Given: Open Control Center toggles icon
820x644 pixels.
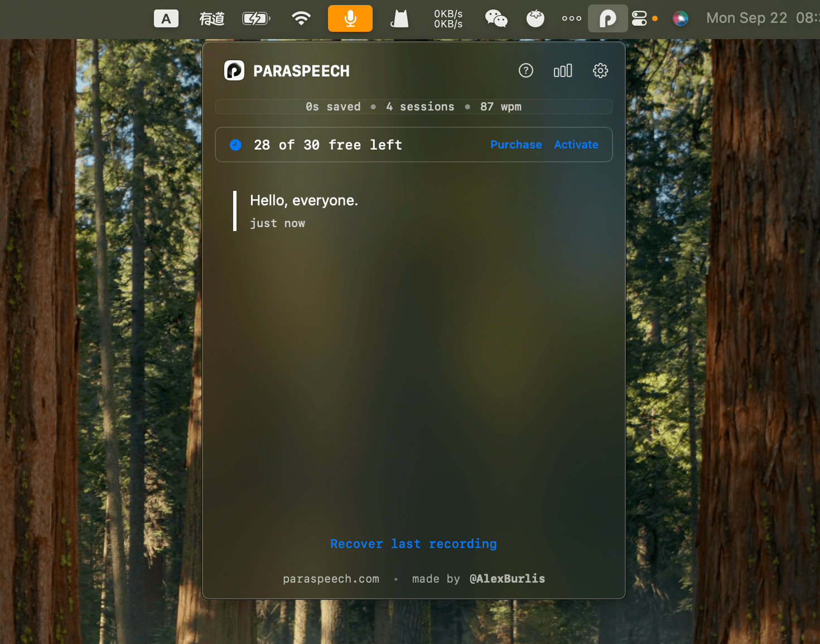Looking at the screenshot, I should click(639, 18).
